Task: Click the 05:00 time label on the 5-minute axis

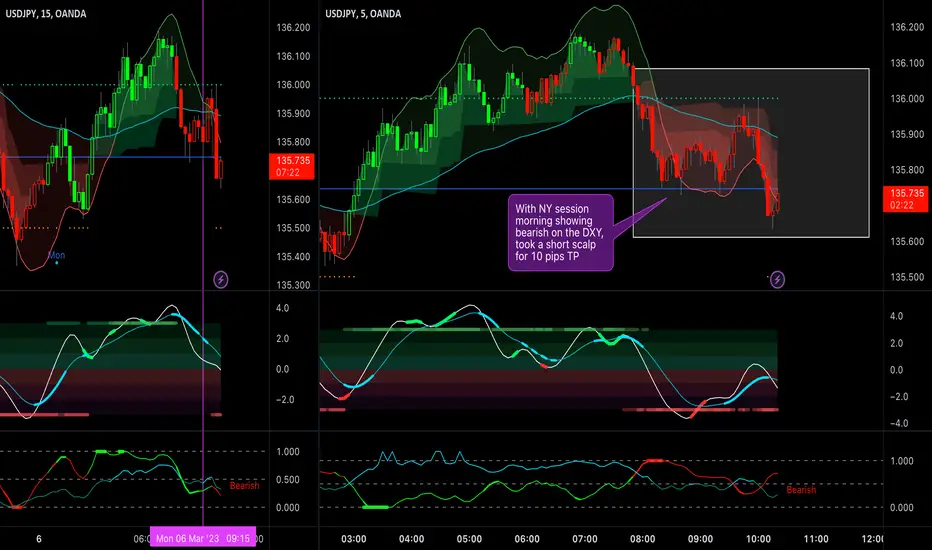Action: pos(469,539)
